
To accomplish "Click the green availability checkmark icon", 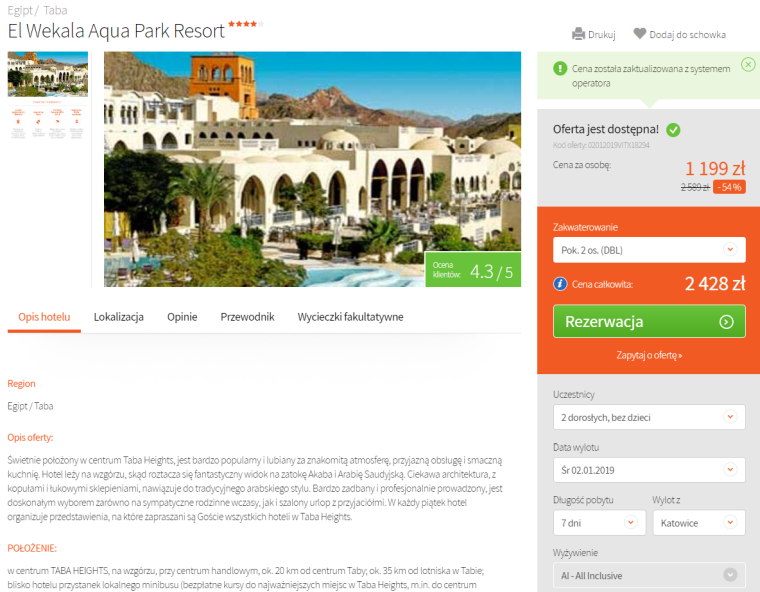I will click(673, 129).
